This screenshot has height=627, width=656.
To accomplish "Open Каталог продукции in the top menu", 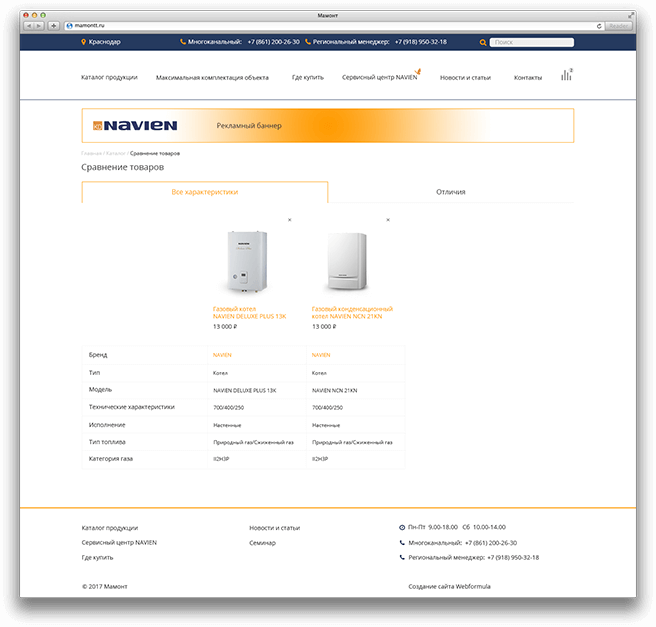I will click(109, 77).
